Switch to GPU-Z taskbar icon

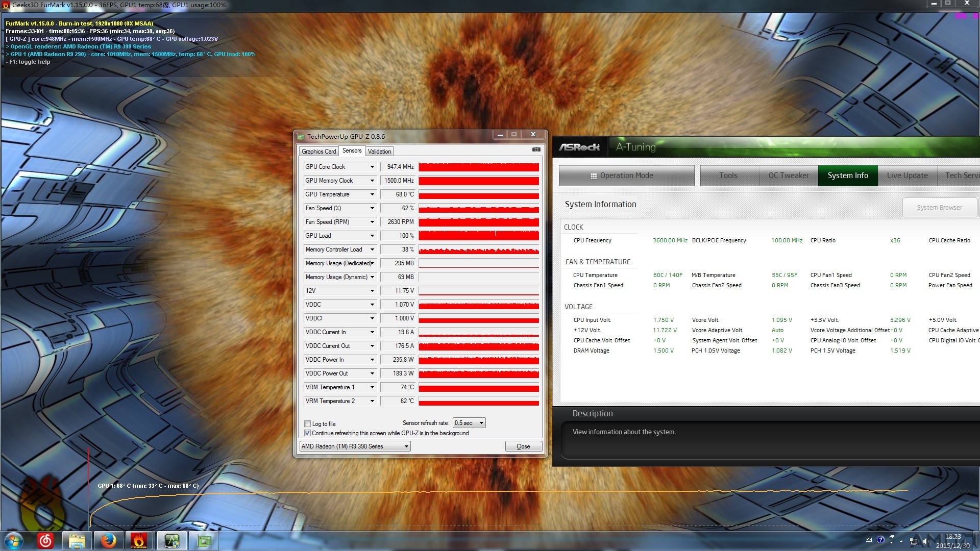click(204, 541)
